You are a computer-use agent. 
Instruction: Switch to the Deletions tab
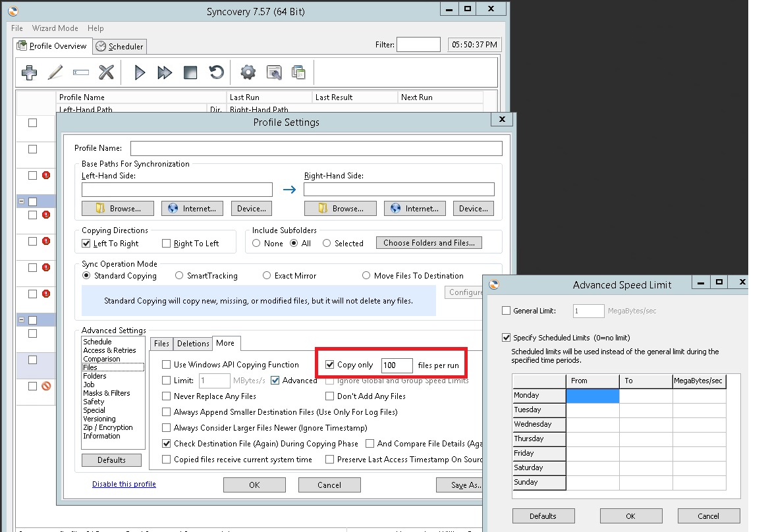pyautogui.click(x=193, y=344)
